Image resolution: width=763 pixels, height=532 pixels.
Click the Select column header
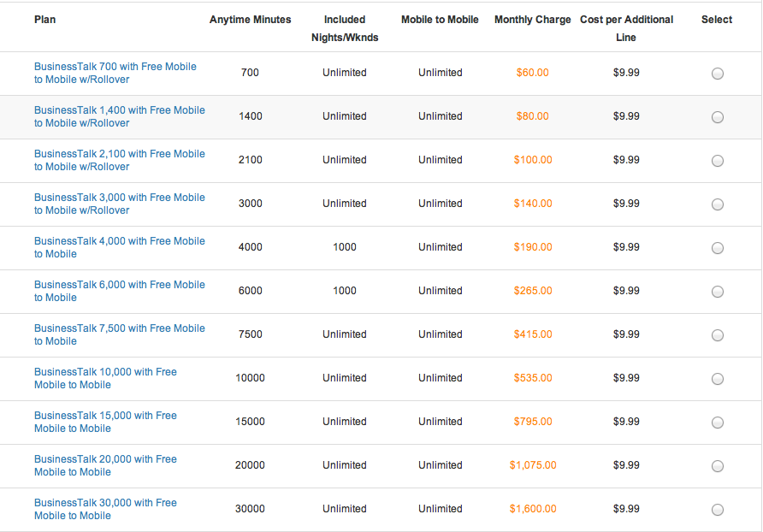(717, 20)
